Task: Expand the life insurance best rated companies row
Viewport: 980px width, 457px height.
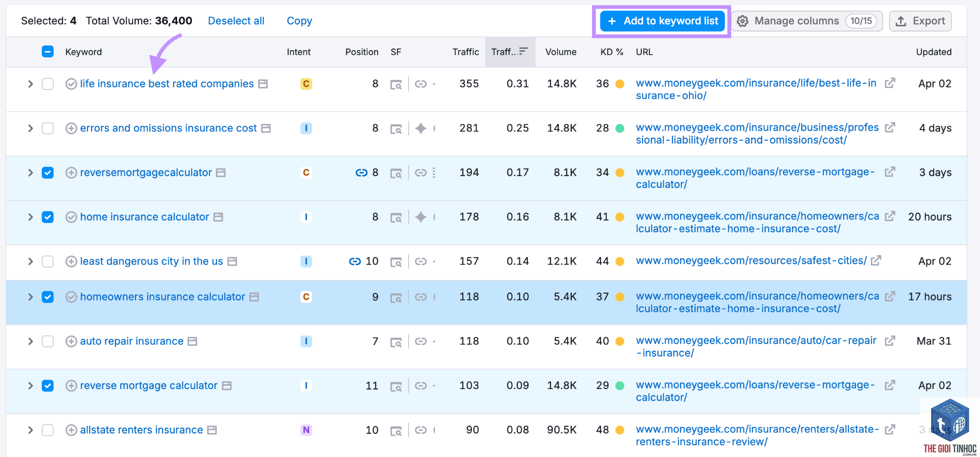Action: [x=30, y=84]
